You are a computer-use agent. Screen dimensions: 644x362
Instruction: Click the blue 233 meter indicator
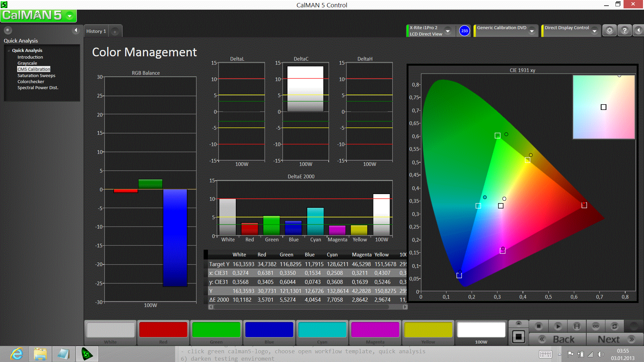coord(464,31)
